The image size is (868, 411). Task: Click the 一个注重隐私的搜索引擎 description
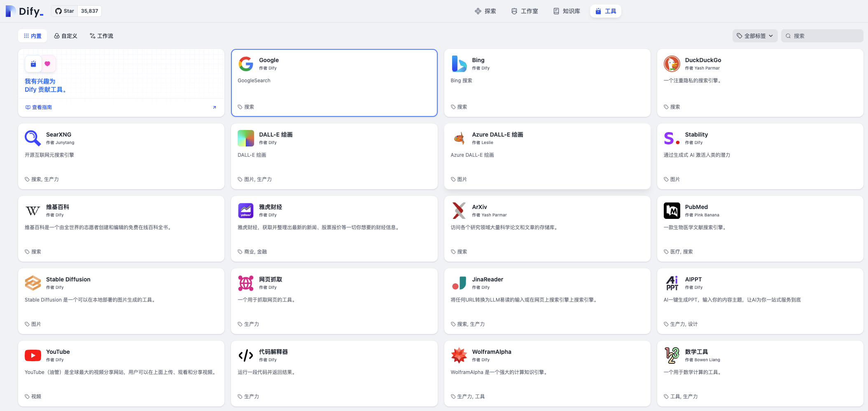[x=693, y=81]
